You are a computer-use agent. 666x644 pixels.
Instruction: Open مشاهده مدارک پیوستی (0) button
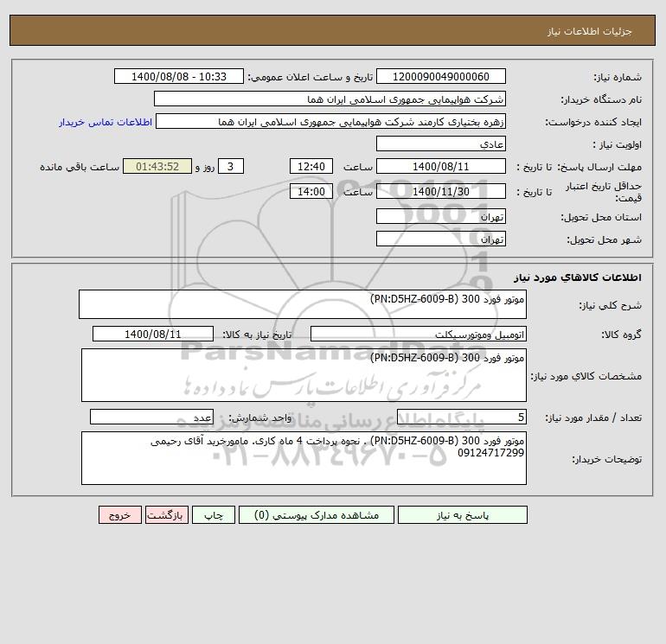[x=317, y=515]
